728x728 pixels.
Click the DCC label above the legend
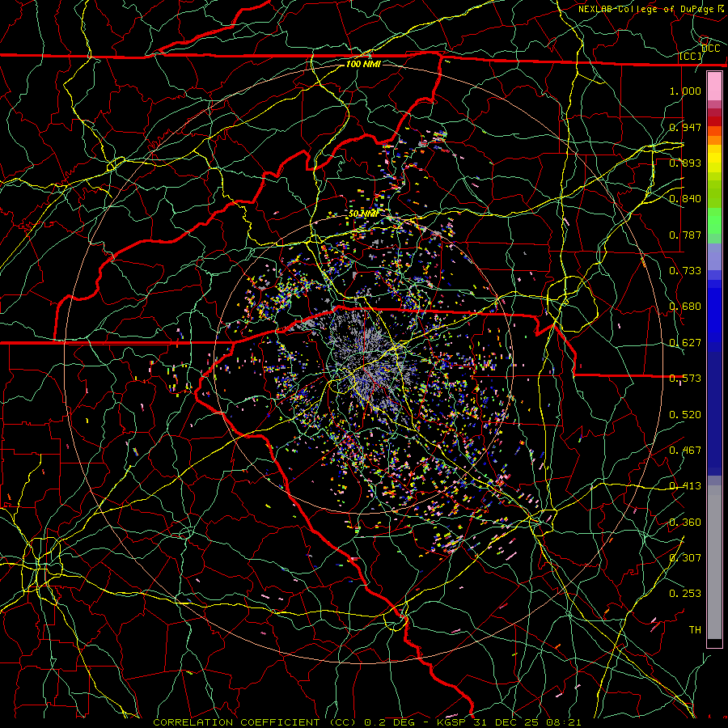click(x=711, y=49)
